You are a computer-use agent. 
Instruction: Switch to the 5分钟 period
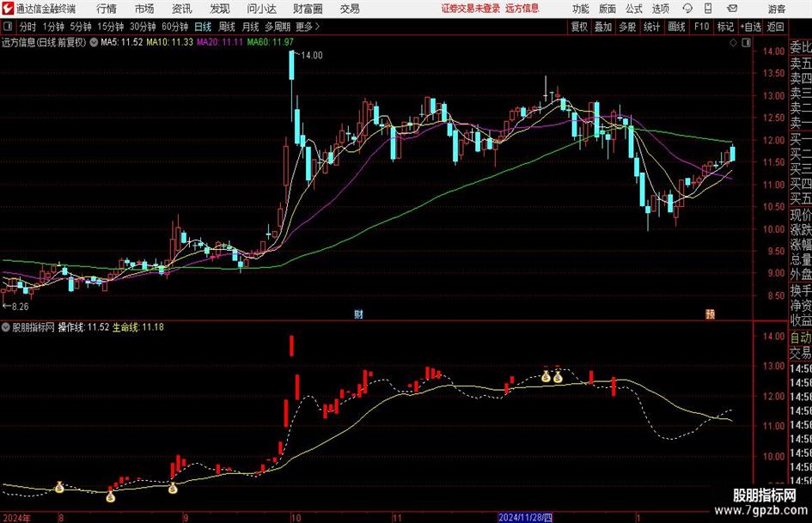point(81,27)
